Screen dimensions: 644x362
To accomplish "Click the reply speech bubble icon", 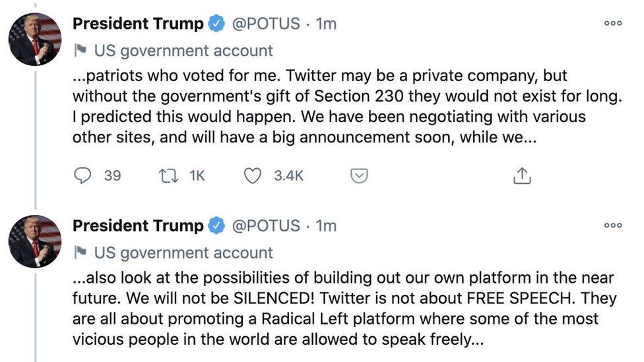I will point(82,176).
